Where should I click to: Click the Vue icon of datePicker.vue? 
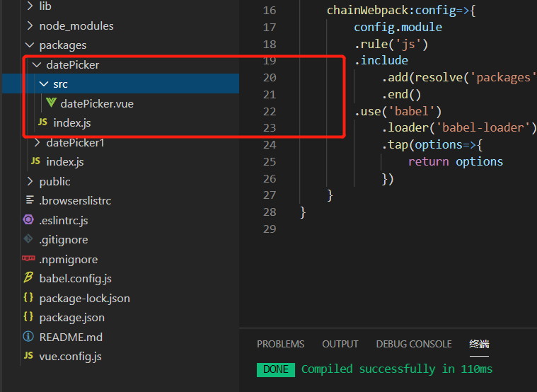(51, 103)
